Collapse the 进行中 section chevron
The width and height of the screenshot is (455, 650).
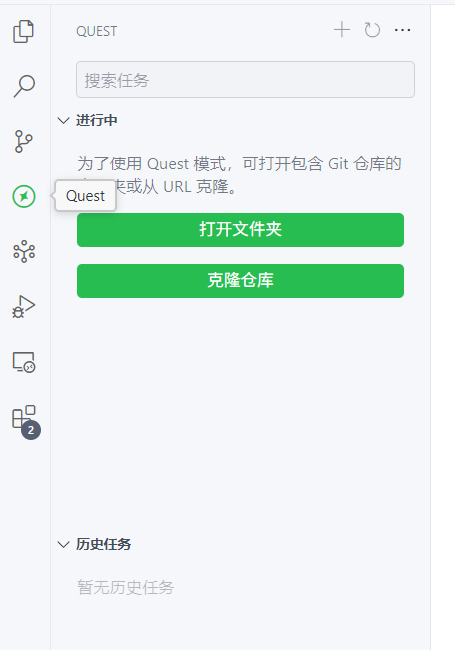[63, 121]
